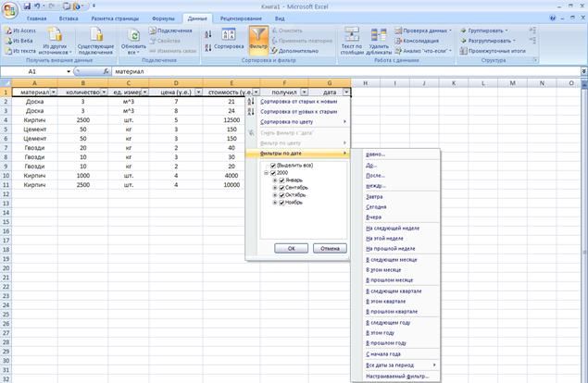The width and height of the screenshot is (588, 383).
Task: Toggle the (Выделить все) checkbox
Action: coord(273,166)
